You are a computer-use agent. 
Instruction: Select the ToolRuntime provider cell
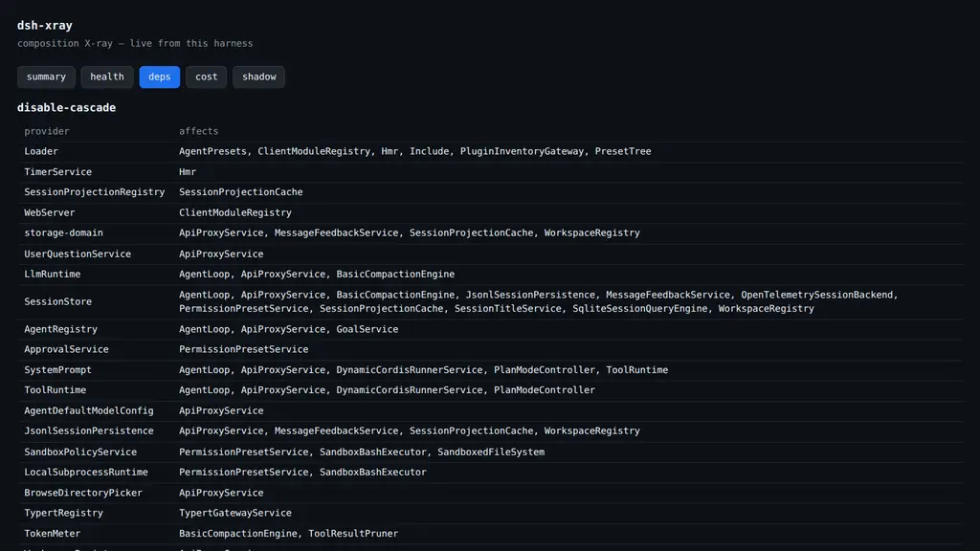coord(55,390)
